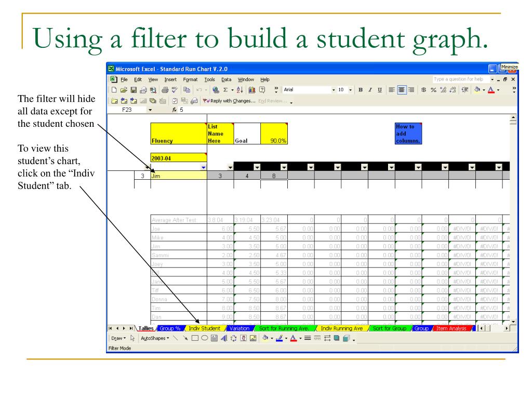Click the indent icon on formatting toolbar
This screenshot has width=532, height=399.
(x=465, y=90)
